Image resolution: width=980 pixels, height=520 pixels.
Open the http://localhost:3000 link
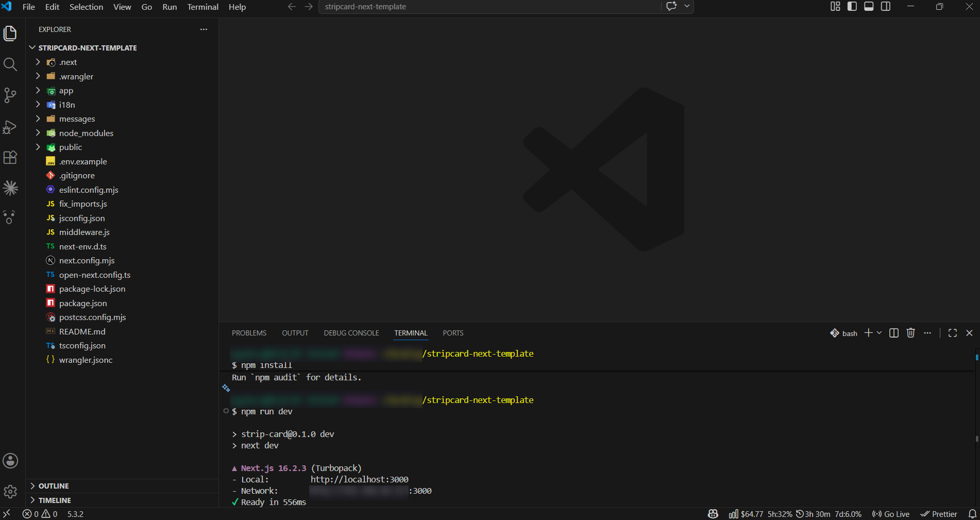tap(360, 479)
